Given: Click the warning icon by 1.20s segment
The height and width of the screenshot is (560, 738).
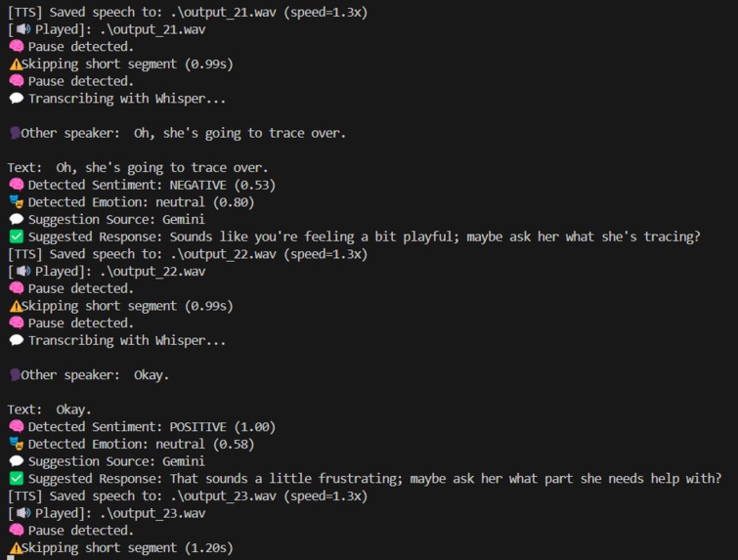Looking at the screenshot, I should click(16, 547).
